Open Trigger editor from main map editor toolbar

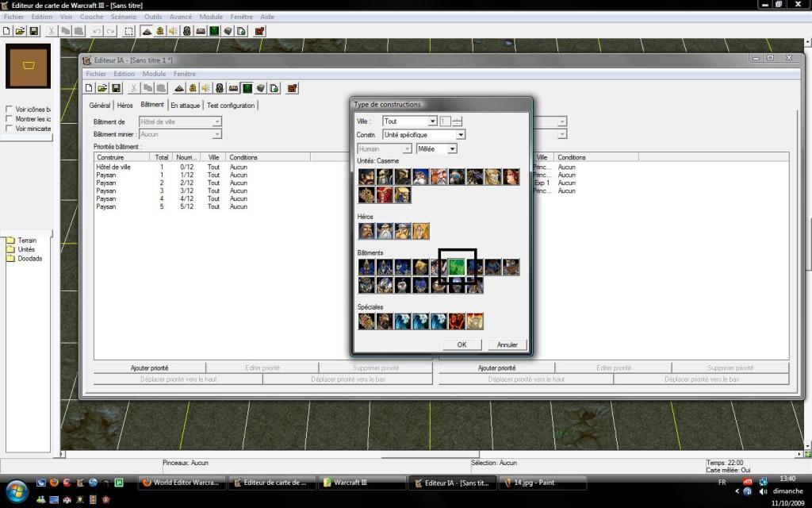point(160,31)
